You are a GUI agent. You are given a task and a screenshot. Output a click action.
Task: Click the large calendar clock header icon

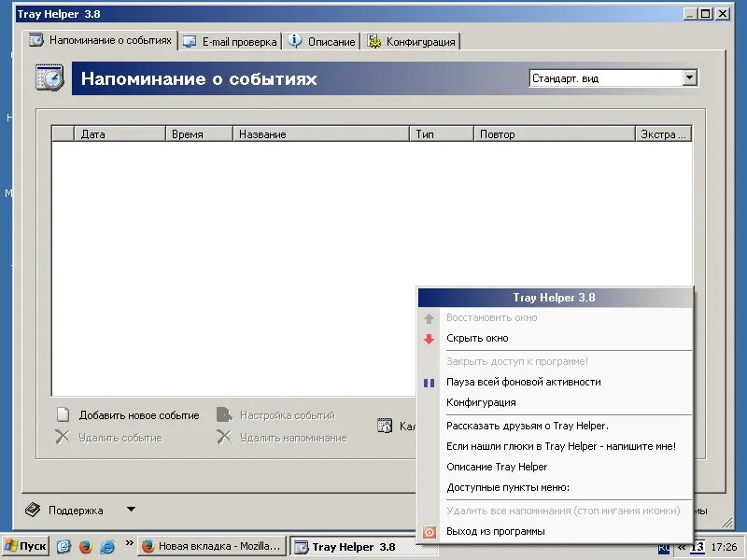coord(49,78)
